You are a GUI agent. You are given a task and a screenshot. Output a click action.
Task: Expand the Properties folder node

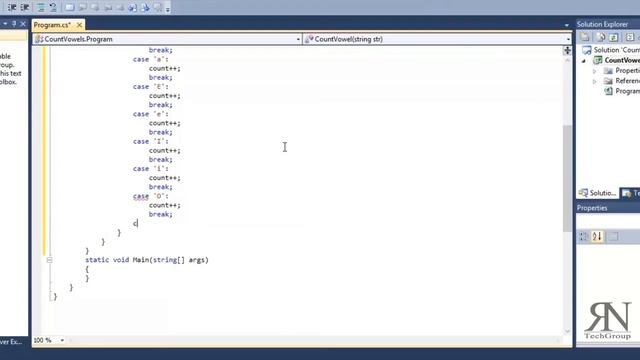[x=595, y=71]
